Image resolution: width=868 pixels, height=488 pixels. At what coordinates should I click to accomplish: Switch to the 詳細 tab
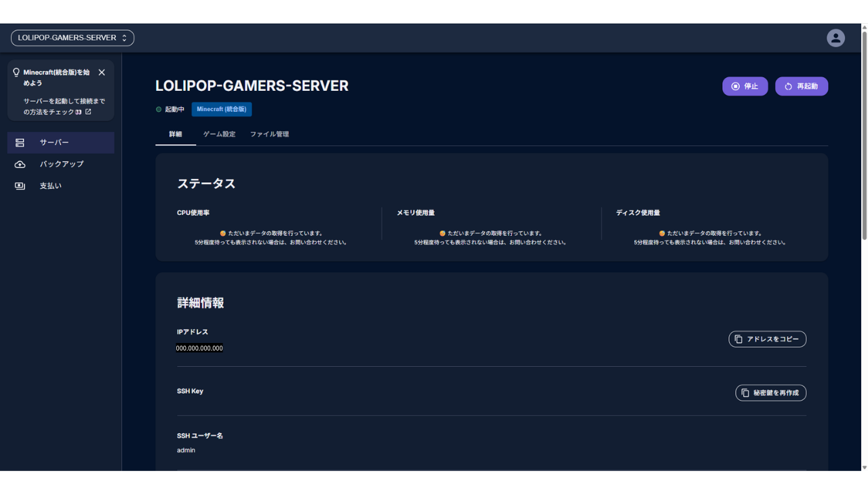click(x=176, y=134)
